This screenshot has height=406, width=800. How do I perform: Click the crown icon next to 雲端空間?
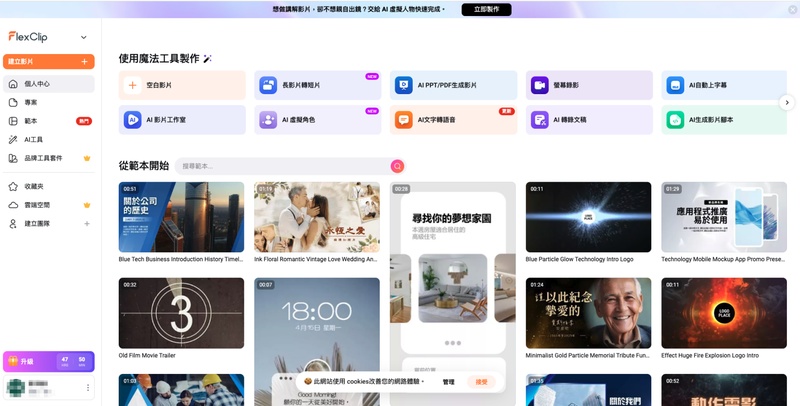point(87,205)
